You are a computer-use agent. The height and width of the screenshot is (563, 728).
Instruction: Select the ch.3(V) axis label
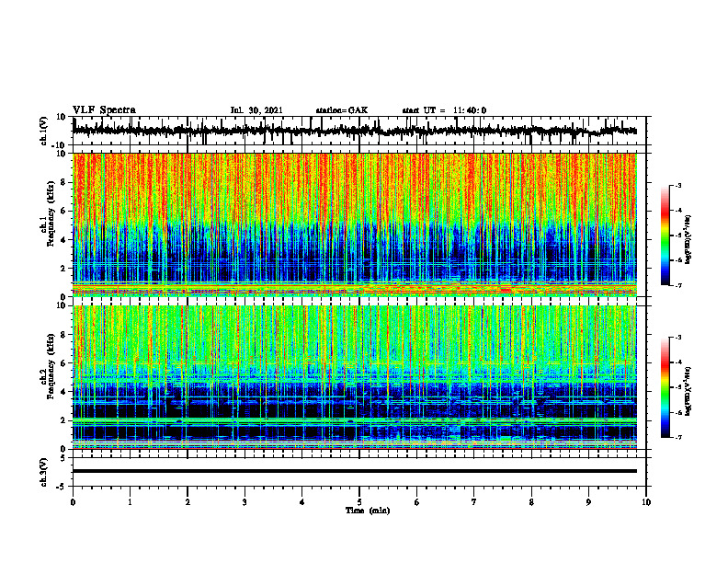(43, 472)
